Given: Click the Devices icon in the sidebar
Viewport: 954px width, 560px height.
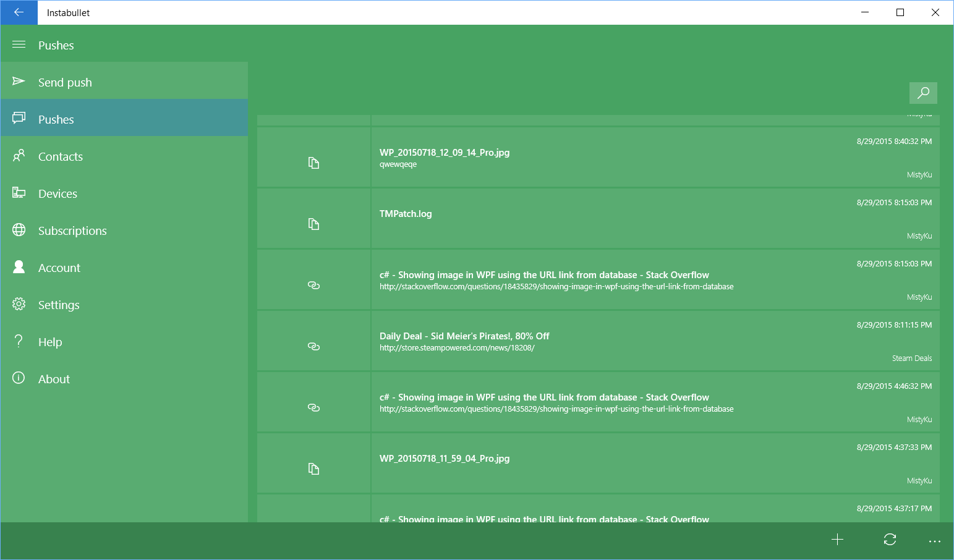Looking at the screenshot, I should (x=19, y=193).
